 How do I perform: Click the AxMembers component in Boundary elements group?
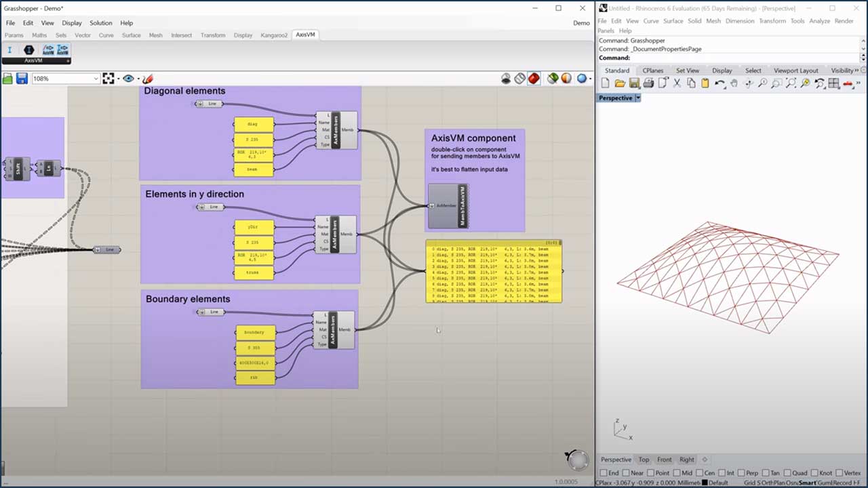click(334, 330)
